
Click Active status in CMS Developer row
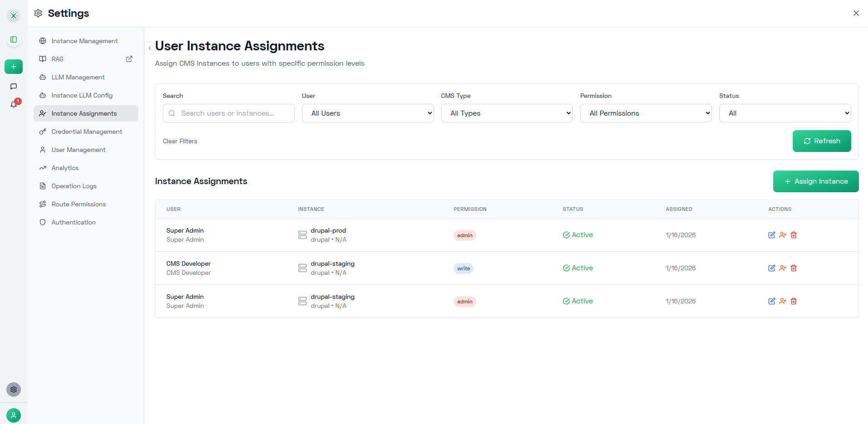click(578, 268)
